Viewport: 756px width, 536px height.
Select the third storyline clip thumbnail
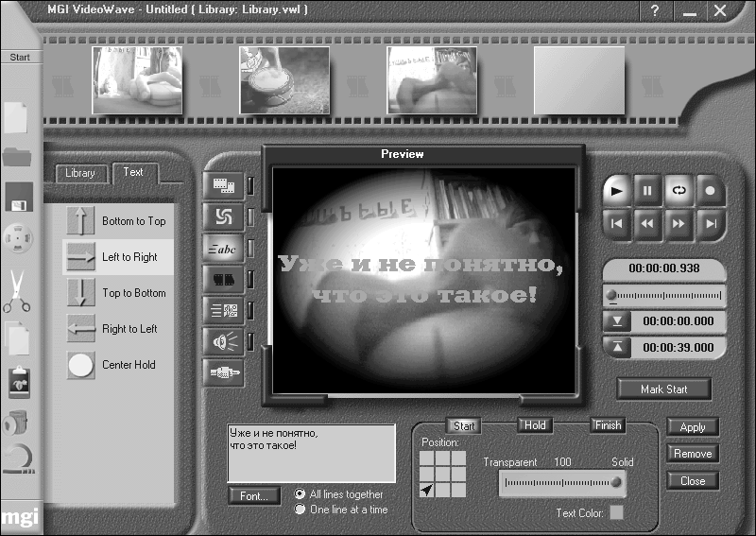point(432,80)
